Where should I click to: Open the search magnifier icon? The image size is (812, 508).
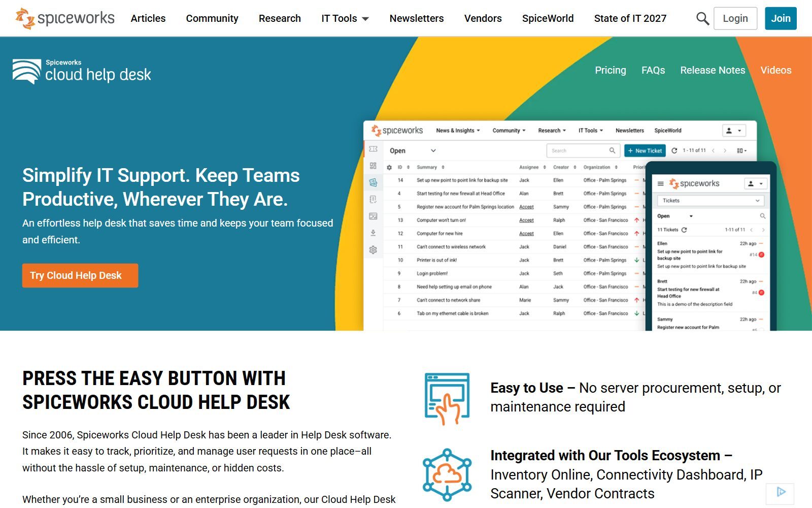click(x=702, y=19)
